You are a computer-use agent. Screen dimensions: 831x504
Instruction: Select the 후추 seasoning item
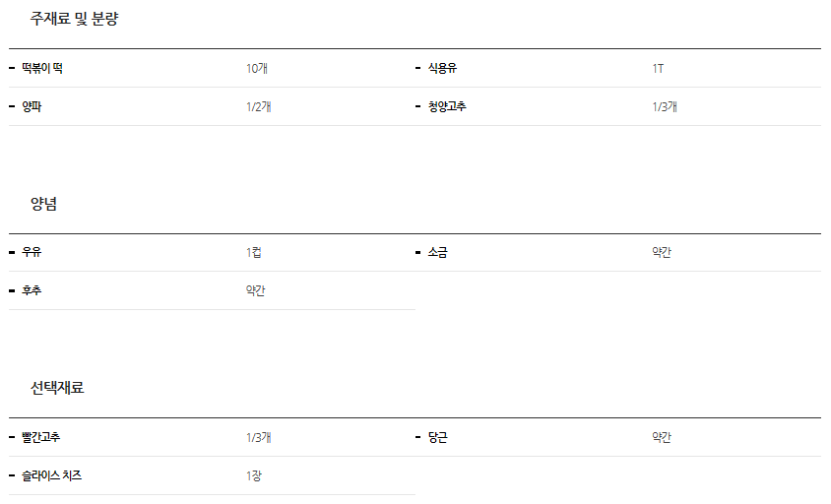click(x=32, y=290)
